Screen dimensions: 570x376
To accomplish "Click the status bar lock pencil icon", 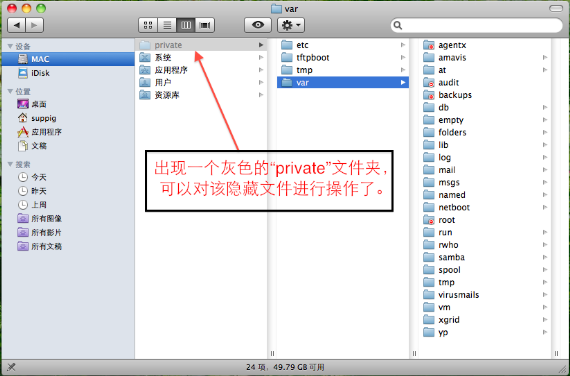I will (11, 367).
